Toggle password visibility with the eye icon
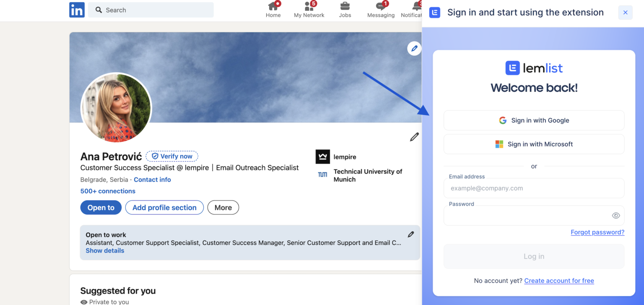The image size is (644, 305). 615,215
